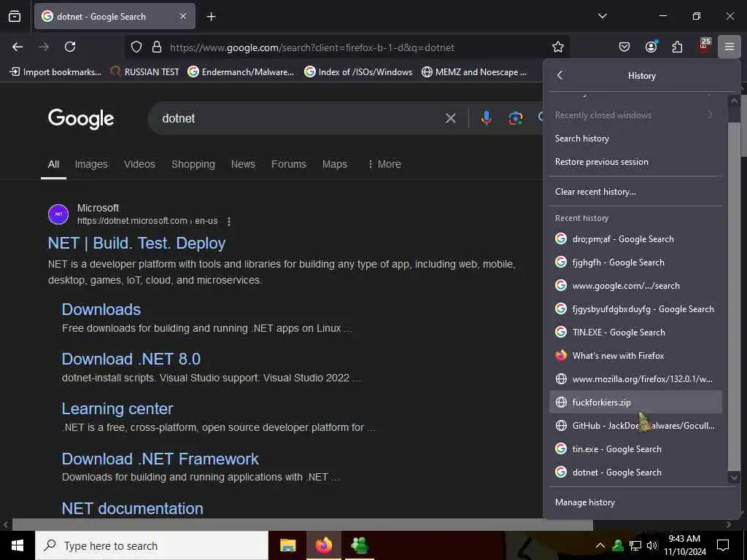Open File Explorer from the taskbar

[287, 545]
